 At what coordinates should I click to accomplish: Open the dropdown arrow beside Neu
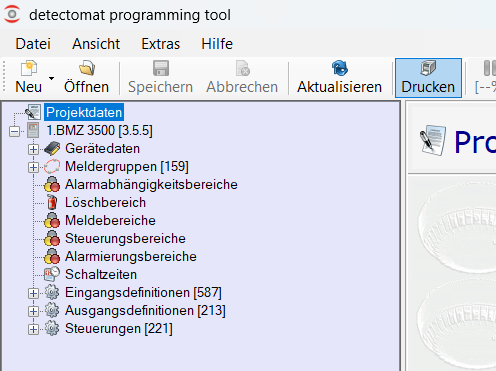tap(51, 78)
